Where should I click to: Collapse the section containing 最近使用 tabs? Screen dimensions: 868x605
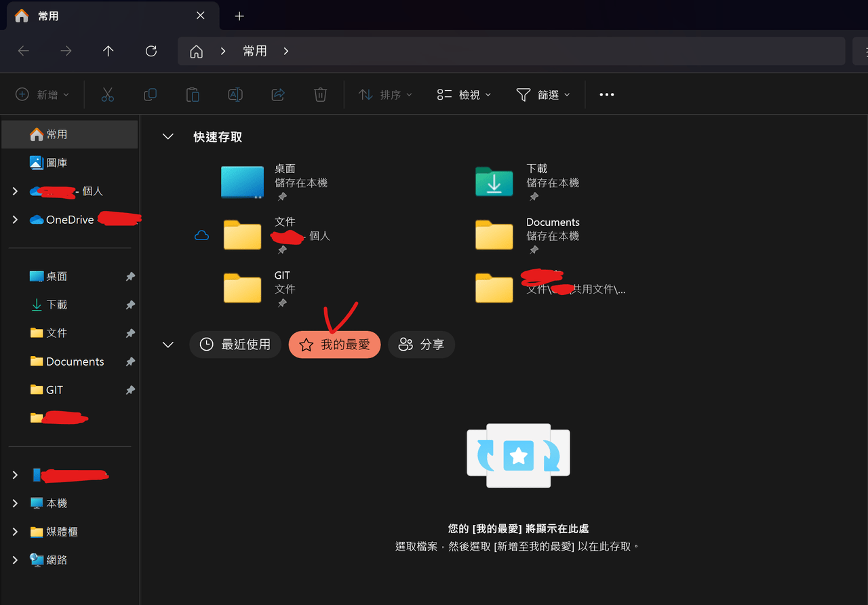point(167,345)
